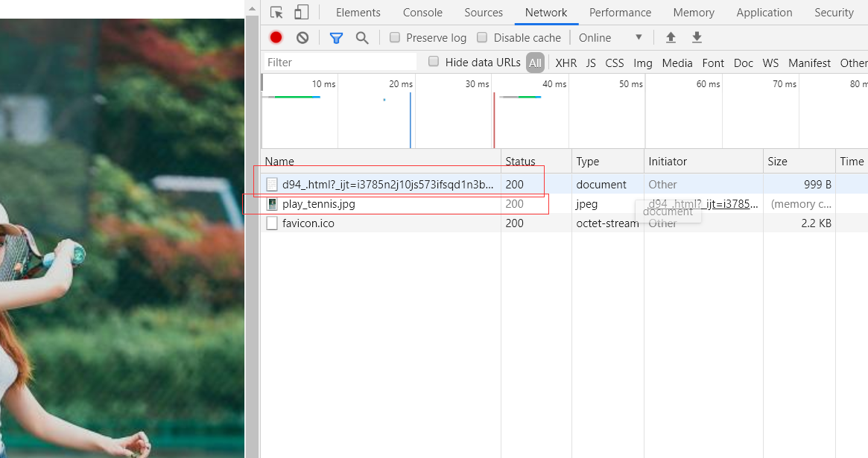The height and width of the screenshot is (458, 868).
Task: Clear the network log
Action: click(302, 38)
